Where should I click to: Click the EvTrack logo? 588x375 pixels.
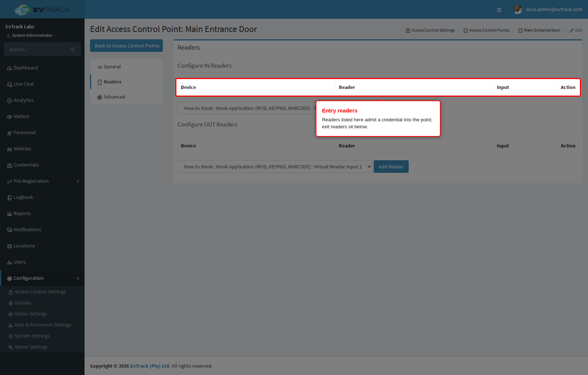[x=42, y=10]
